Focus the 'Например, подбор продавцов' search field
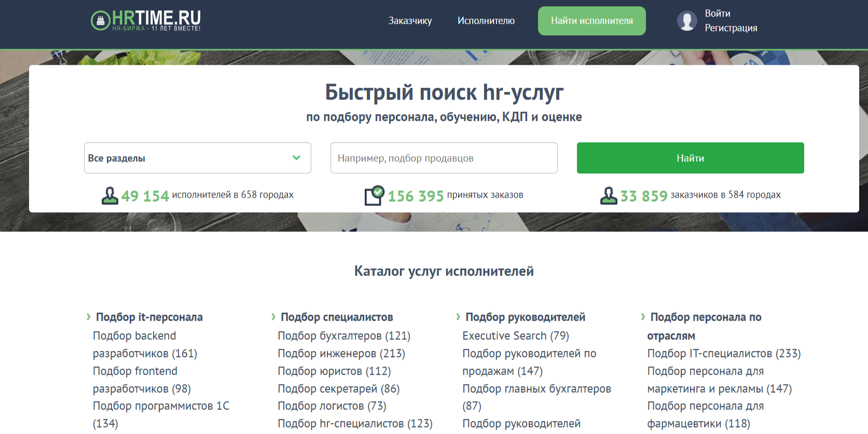Screen dimensions: 868x434 (x=444, y=158)
